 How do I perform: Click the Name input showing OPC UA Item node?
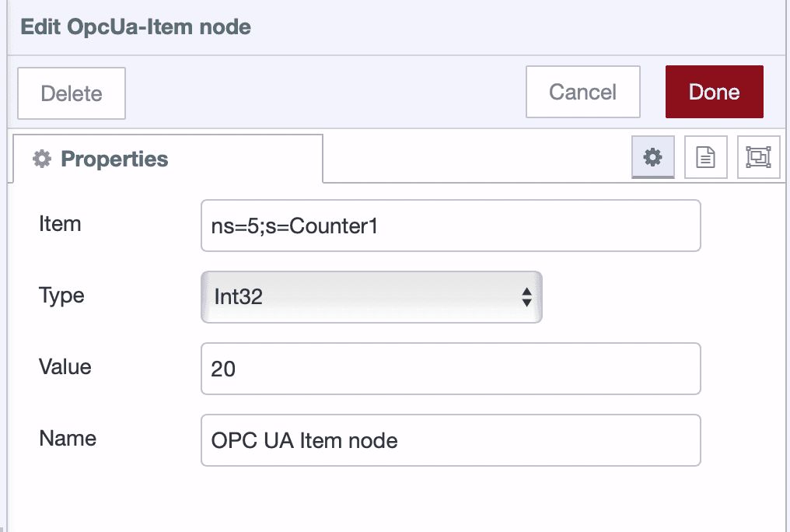[x=450, y=439]
